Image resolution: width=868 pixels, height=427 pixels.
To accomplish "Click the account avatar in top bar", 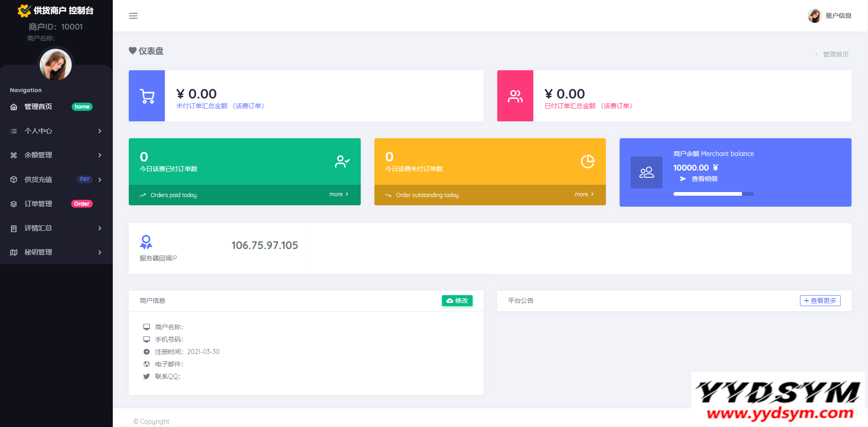I will coord(815,16).
